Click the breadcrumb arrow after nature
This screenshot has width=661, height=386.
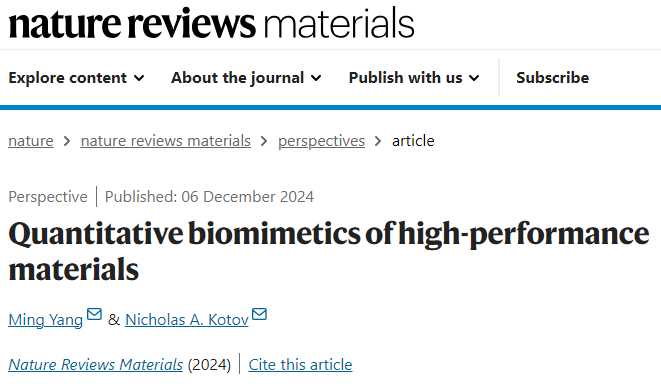click(x=67, y=141)
